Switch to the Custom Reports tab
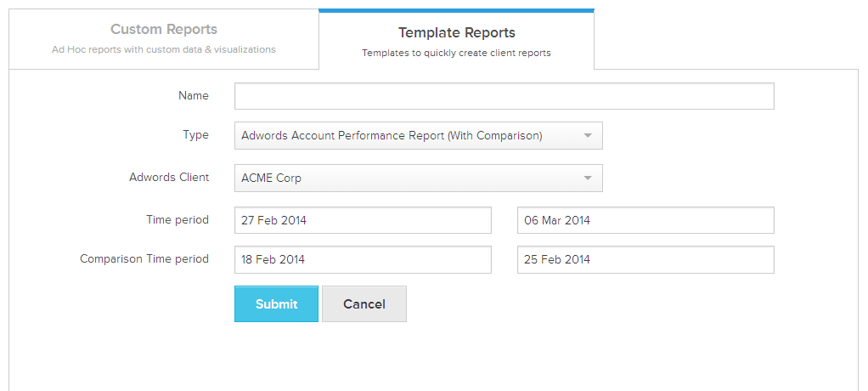868x391 pixels. 164,38
